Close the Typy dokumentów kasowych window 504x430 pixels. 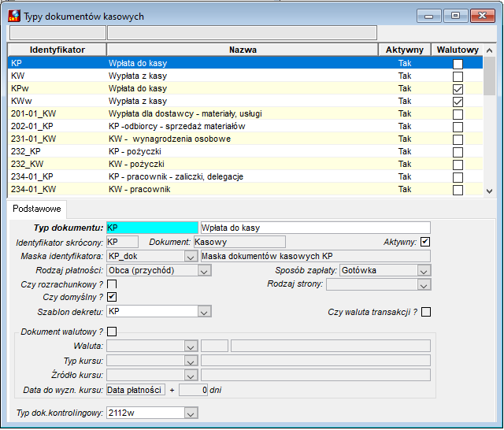[482, 16]
